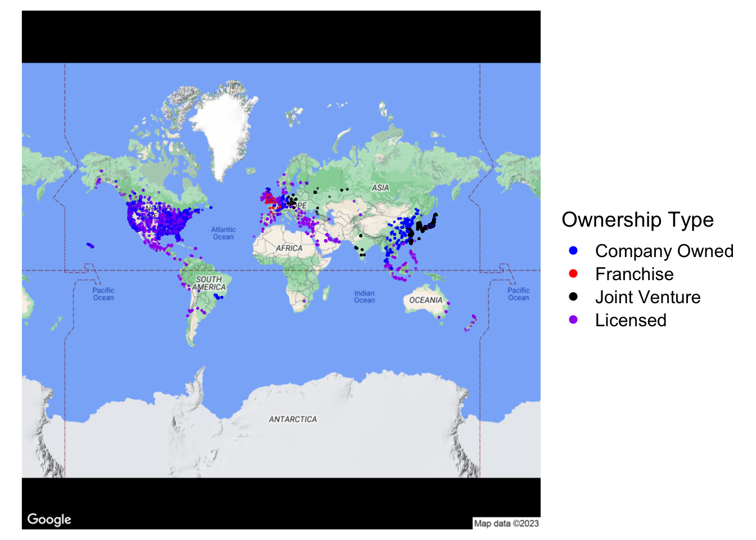Click the Google logo on the map
Screen dimensions: 756x540
(49, 519)
